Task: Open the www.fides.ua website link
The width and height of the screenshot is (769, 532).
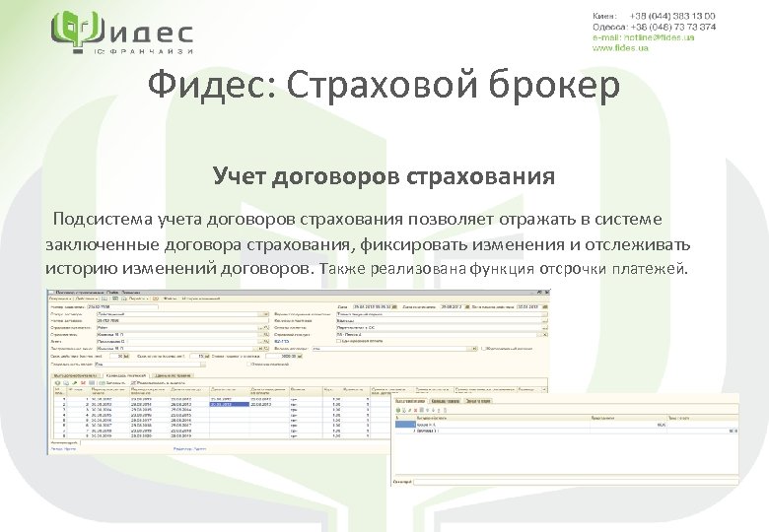Action: tap(620, 48)
